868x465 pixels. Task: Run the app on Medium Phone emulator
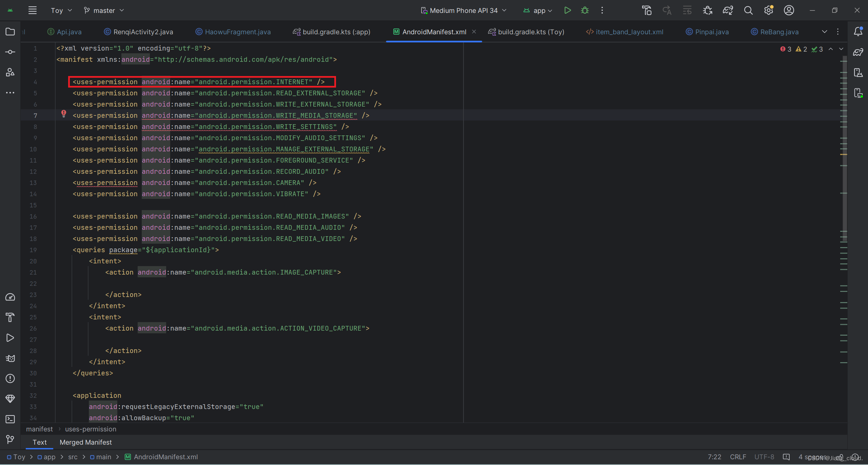pyautogui.click(x=567, y=10)
